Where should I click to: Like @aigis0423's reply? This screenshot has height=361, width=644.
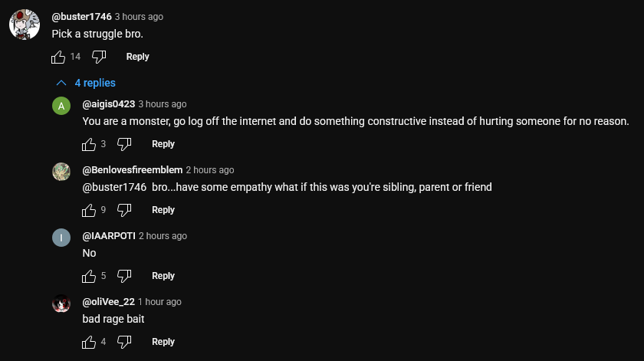point(89,145)
